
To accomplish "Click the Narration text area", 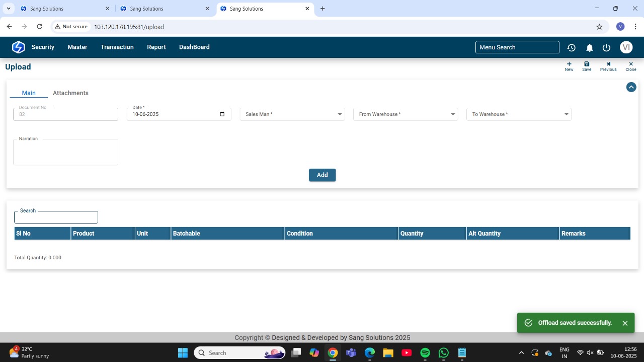I will 65,153.
